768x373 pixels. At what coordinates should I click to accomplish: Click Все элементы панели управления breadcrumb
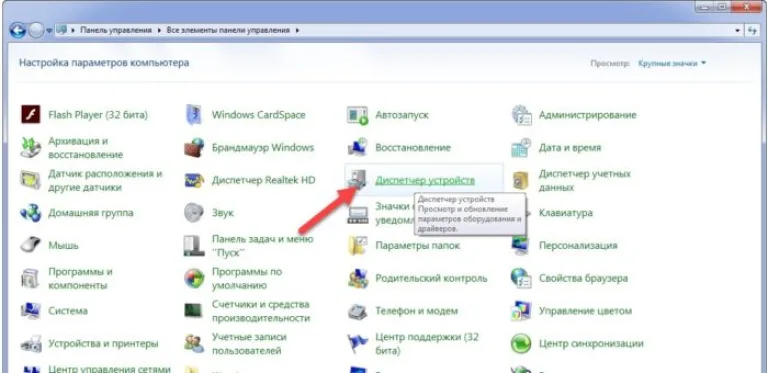tap(228, 30)
